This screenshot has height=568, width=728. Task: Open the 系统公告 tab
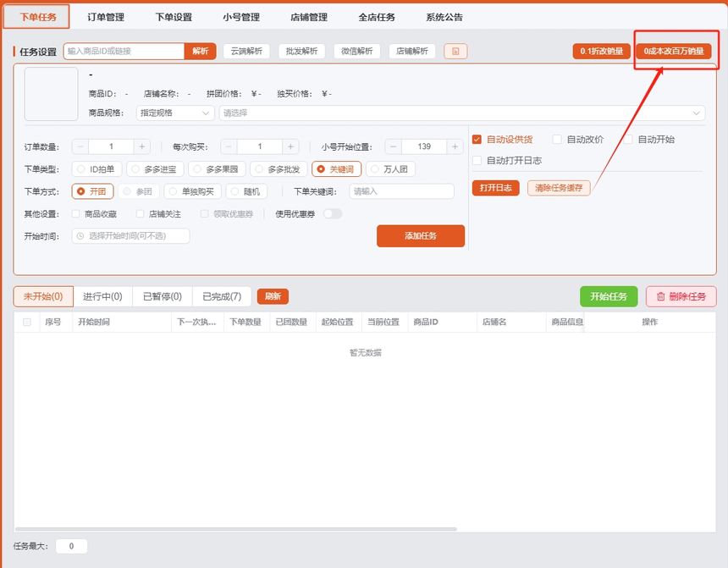point(444,17)
